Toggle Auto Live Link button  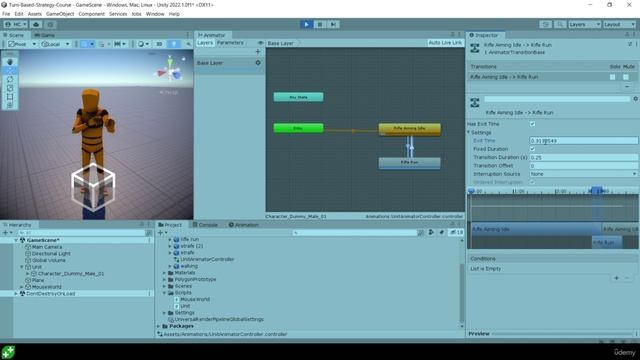(445, 43)
